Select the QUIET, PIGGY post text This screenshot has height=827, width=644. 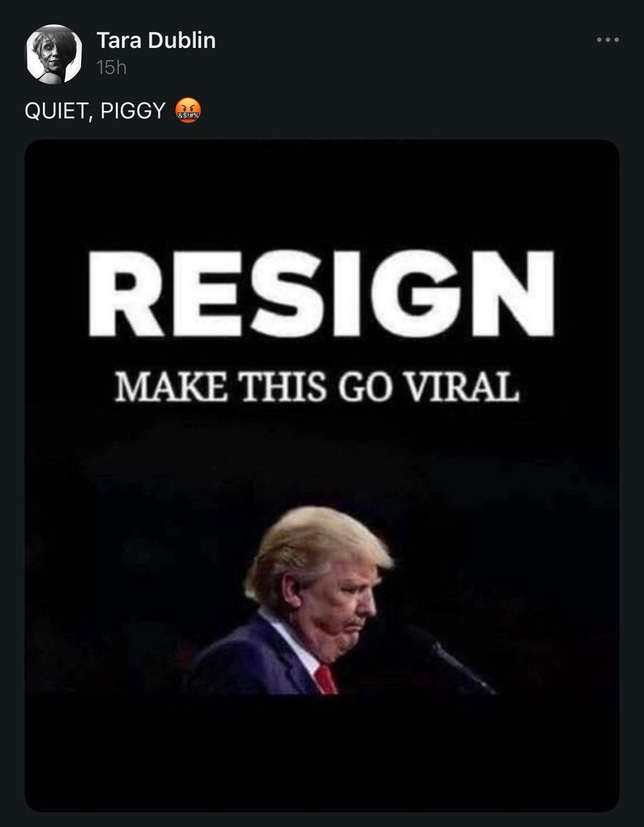pyautogui.click(x=95, y=112)
